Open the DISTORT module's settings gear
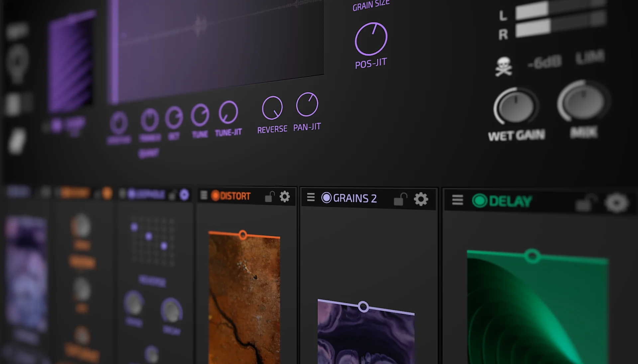 (284, 197)
